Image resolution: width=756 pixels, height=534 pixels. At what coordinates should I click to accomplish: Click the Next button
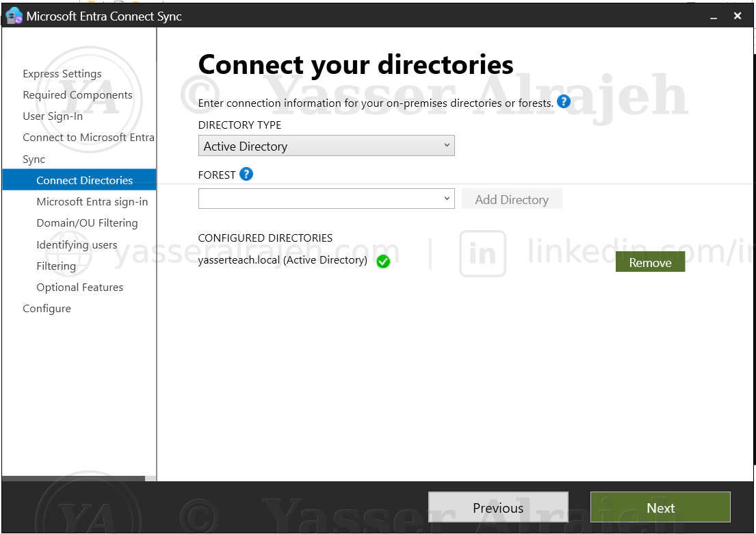[660, 507]
